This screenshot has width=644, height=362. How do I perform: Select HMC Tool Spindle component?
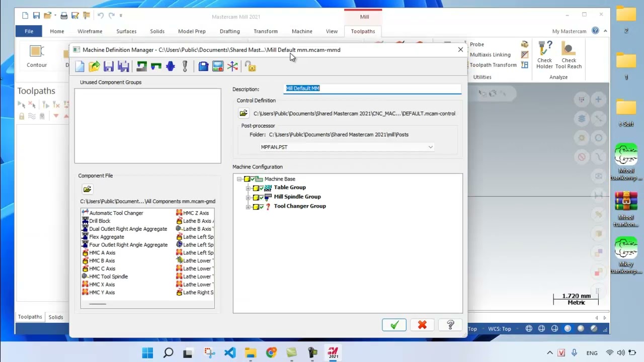105,277
